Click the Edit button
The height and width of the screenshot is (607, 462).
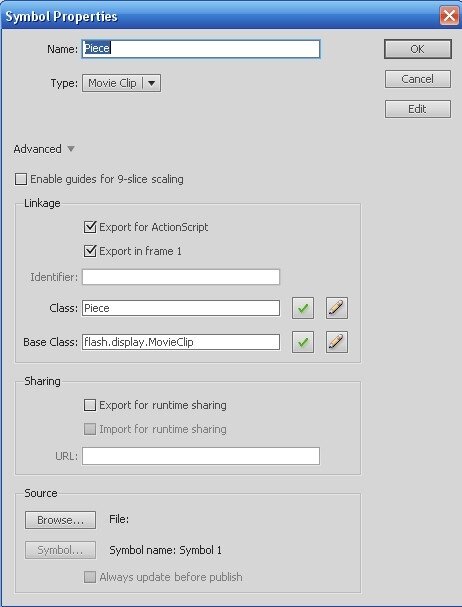click(x=418, y=109)
